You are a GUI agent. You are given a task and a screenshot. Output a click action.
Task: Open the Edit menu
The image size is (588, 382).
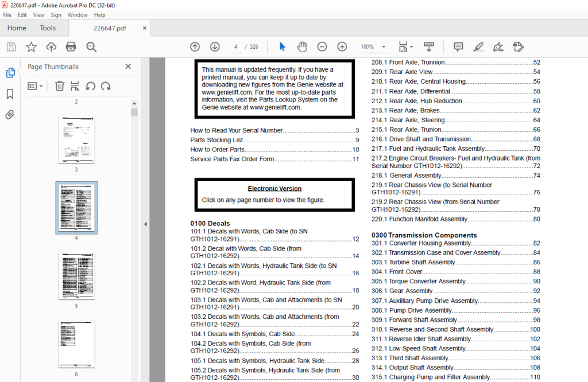pyautogui.click(x=22, y=15)
